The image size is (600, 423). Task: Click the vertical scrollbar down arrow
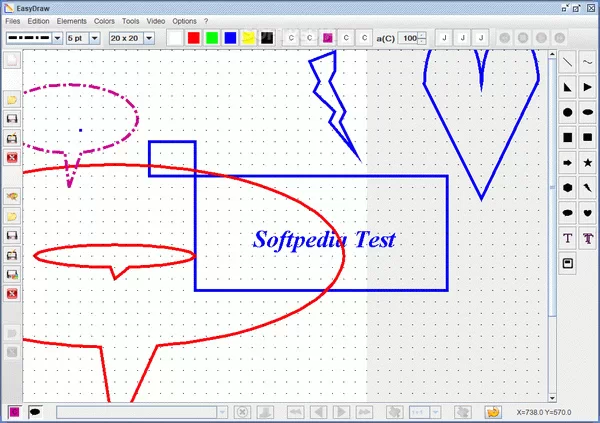[x=552, y=398]
